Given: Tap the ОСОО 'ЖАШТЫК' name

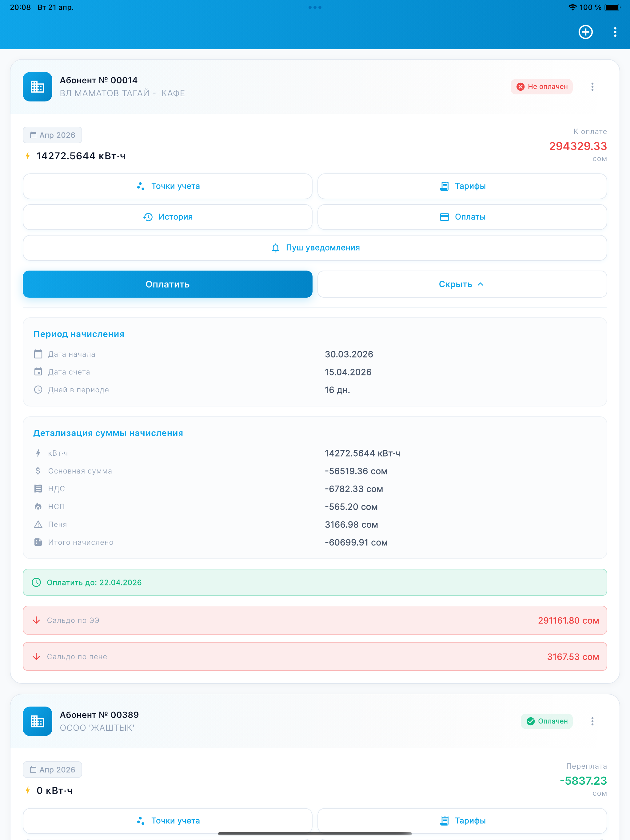Looking at the screenshot, I should 97,728.
